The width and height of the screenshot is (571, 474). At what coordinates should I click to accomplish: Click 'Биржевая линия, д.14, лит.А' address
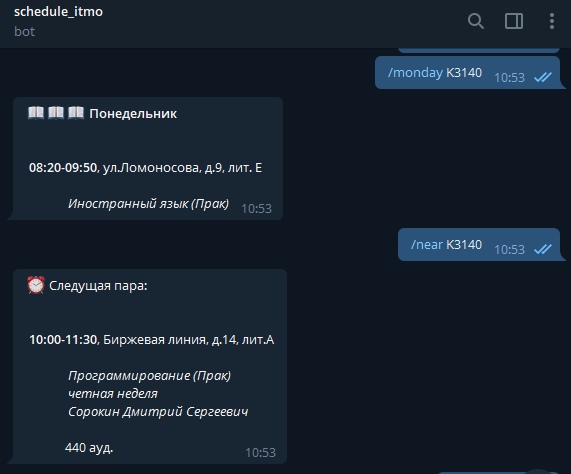pyautogui.click(x=189, y=340)
